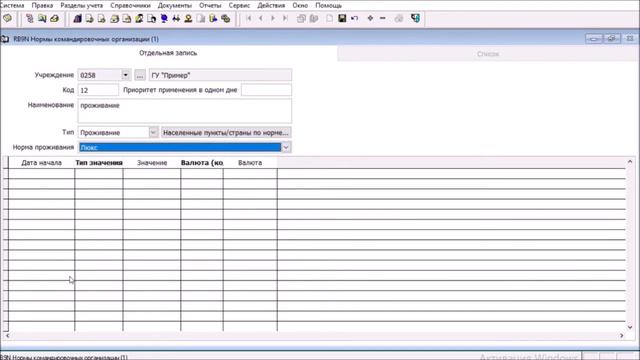Viewport: 640px width, 360px height.
Task: Undo changes with the curved arrow icon
Action: tap(354, 18)
